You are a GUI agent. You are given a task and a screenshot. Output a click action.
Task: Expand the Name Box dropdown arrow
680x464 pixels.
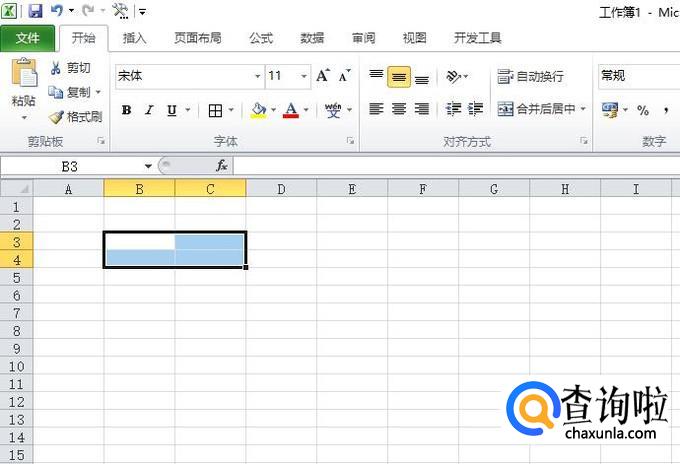148,166
